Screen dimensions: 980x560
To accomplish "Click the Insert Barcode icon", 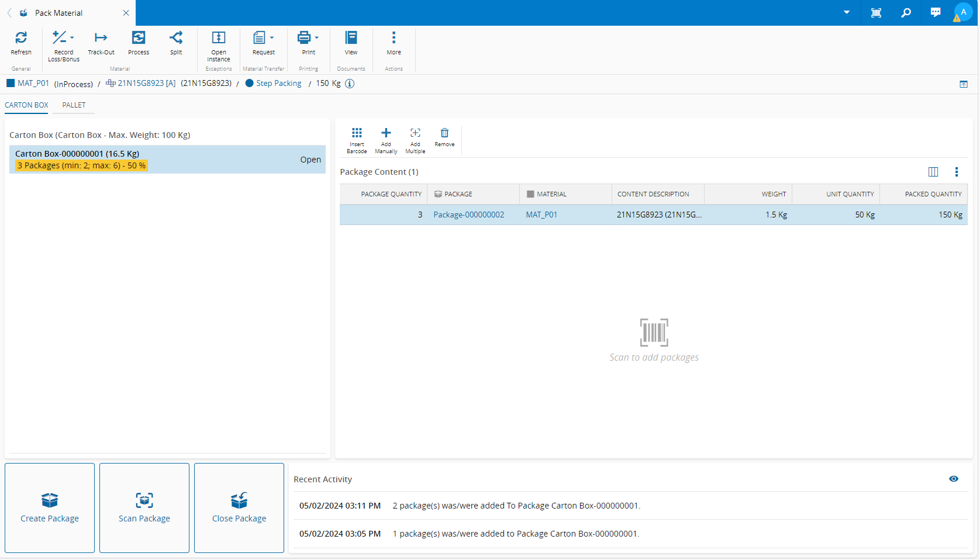I will pos(357,133).
